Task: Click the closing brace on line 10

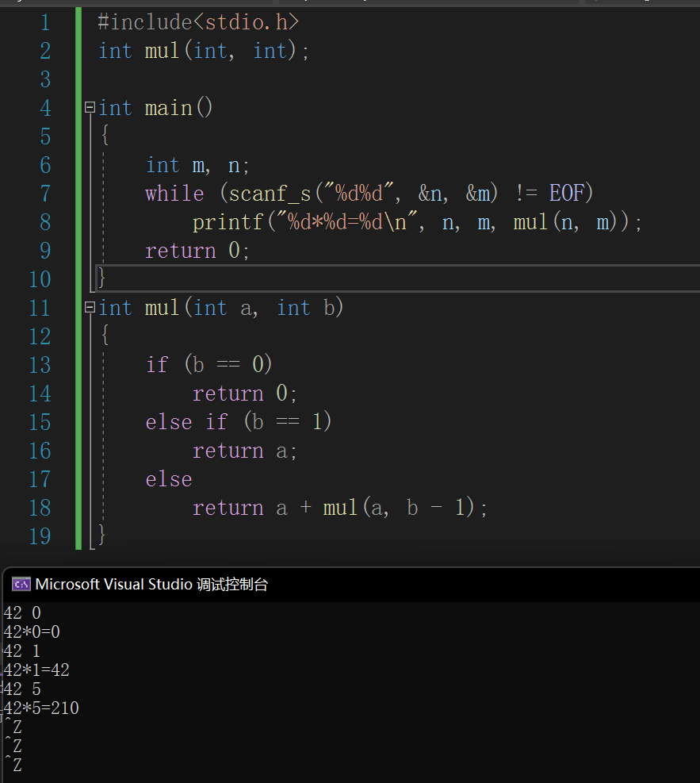Action: pos(101,278)
